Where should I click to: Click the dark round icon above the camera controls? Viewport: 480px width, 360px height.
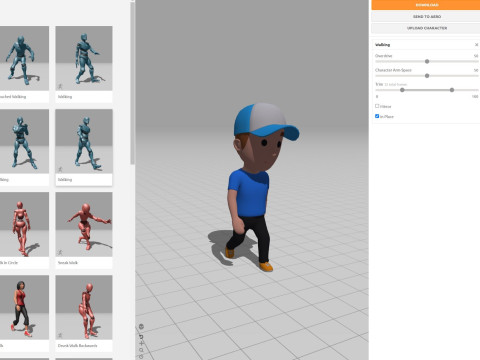coord(141,326)
